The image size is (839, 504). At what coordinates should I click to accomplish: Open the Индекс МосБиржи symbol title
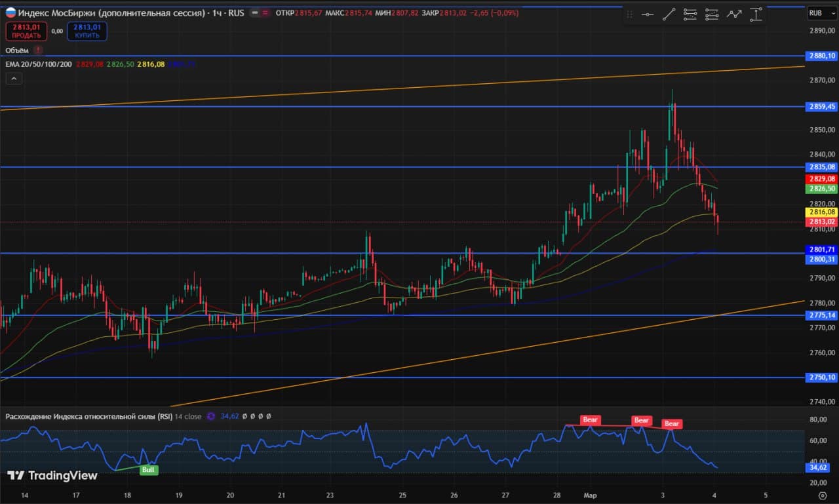pyautogui.click(x=105, y=12)
